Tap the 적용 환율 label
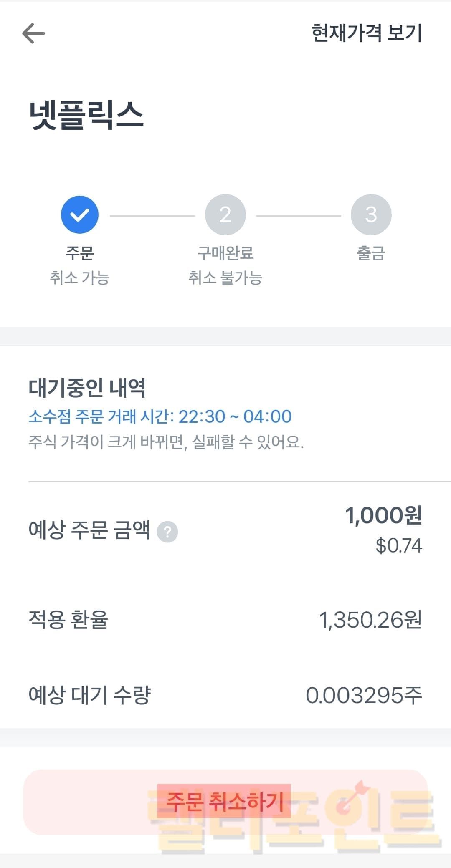Image resolution: width=451 pixels, height=868 pixels. click(68, 620)
